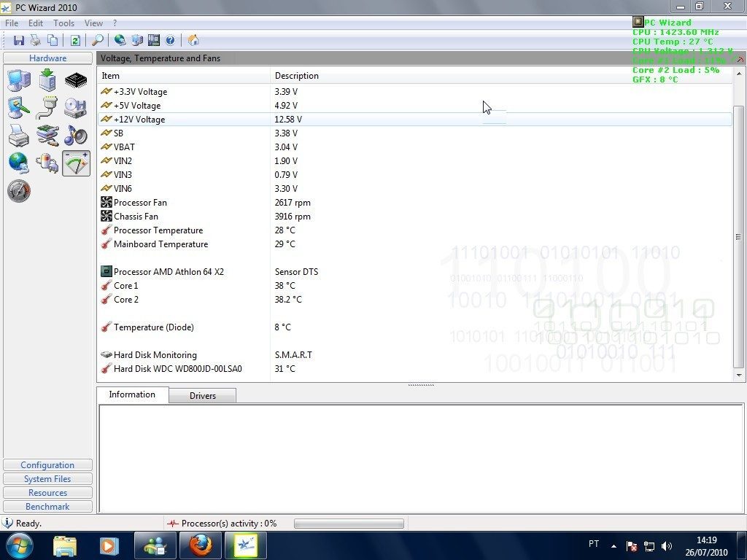Open the Resources category
This screenshot has height=560, width=747.
click(x=47, y=492)
